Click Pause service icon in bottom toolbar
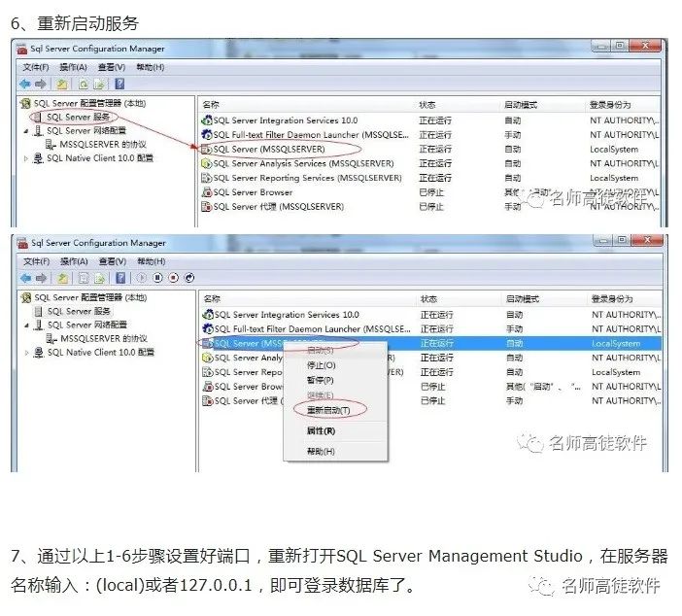This screenshot has height=616, width=682. (157, 278)
